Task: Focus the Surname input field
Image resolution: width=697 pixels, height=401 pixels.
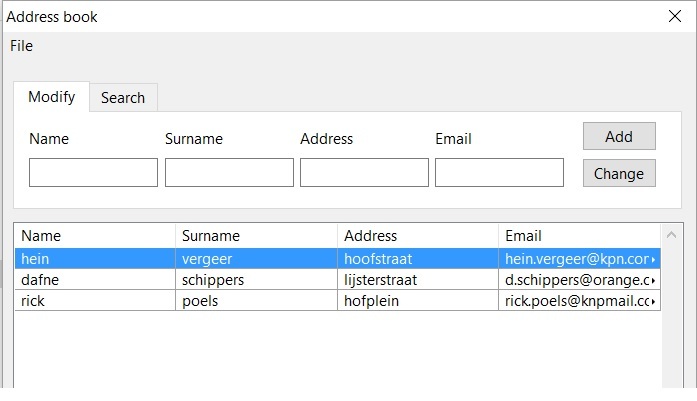Action: click(x=229, y=172)
